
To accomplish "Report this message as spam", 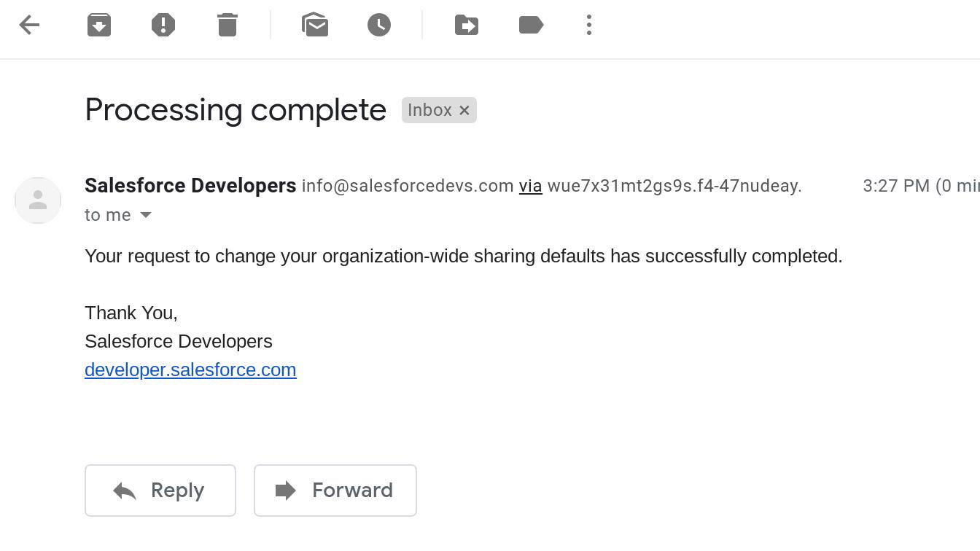I will point(163,25).
